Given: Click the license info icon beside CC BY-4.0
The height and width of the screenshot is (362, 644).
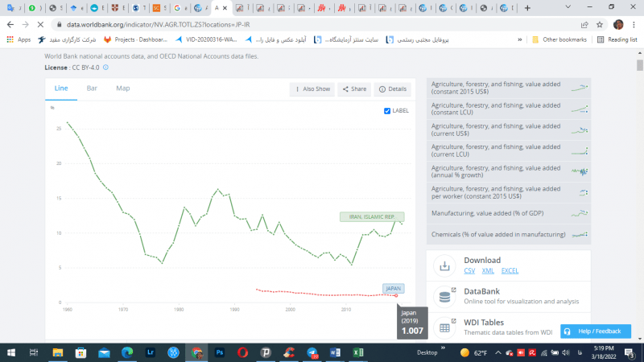Looking at the screenshot, I should pyautogui.click(x=105, y=68).
